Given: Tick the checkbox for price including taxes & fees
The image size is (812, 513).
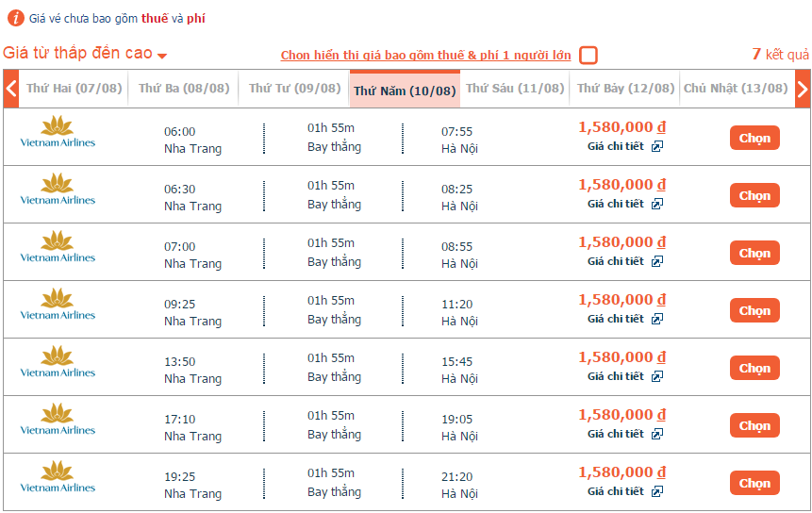Looking at the screenshot, I should click(588, 55).
